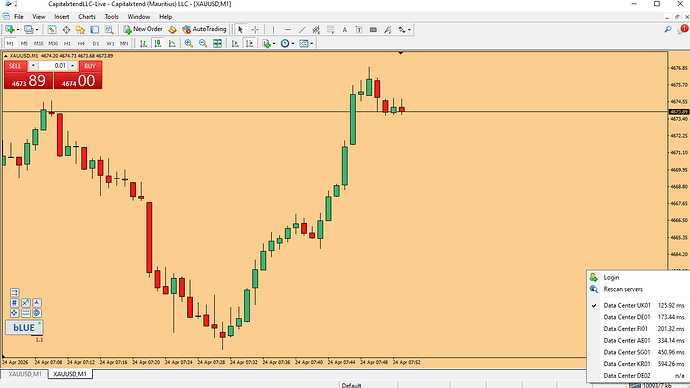Switch chart to D1 timeframe
Image resolution: width=690 pixels, height=388 pixels.
point(96,44)
